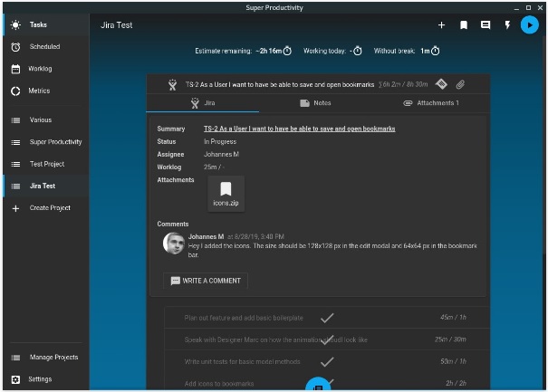Click the 'In Progress' status value
Screen dimensions: 548x392
pos(220,142)
